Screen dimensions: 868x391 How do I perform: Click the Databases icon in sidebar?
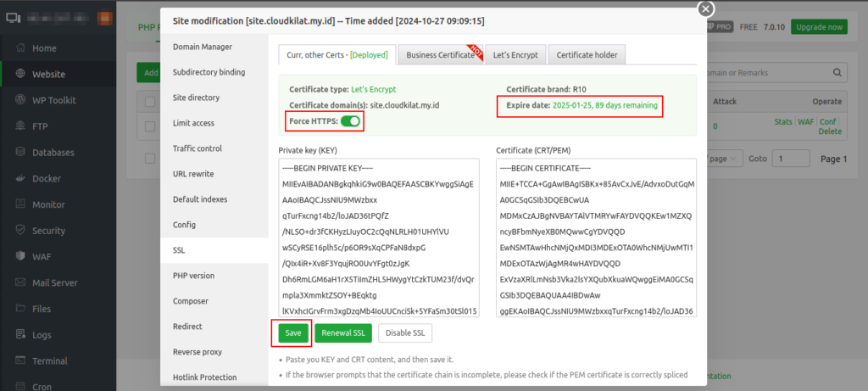(20, 153)
